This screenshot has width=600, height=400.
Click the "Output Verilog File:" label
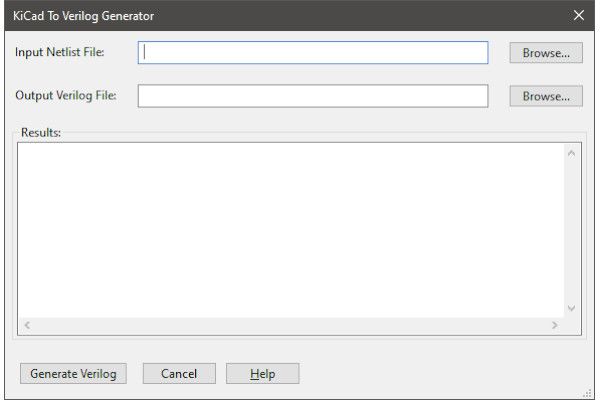(66, 96)
